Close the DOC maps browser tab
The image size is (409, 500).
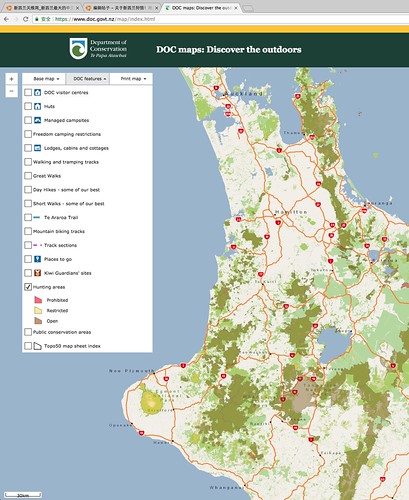pos(236,8)
